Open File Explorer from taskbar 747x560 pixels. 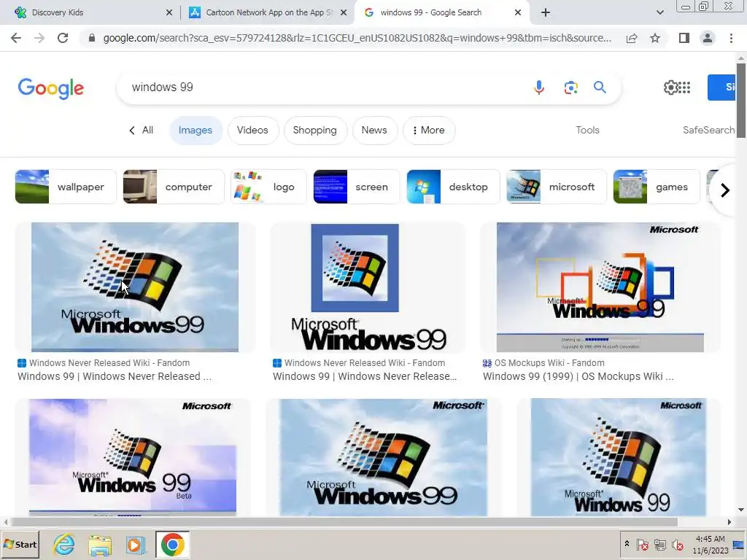pyautogui.click(x=100, y=545)
